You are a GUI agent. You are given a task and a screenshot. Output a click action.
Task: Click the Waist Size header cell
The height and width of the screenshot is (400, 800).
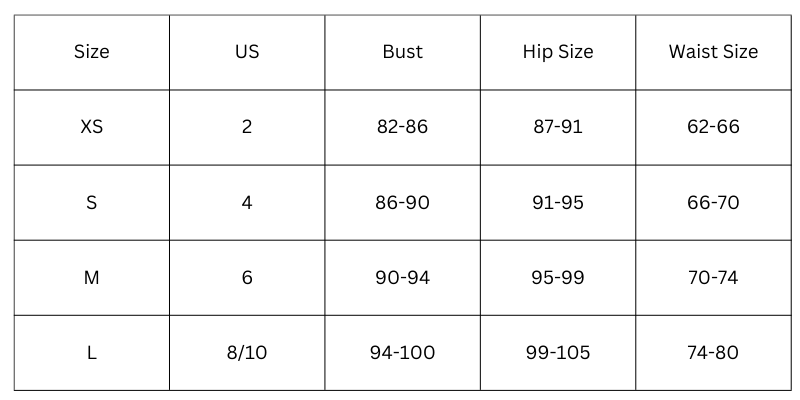tap(713, 52)
